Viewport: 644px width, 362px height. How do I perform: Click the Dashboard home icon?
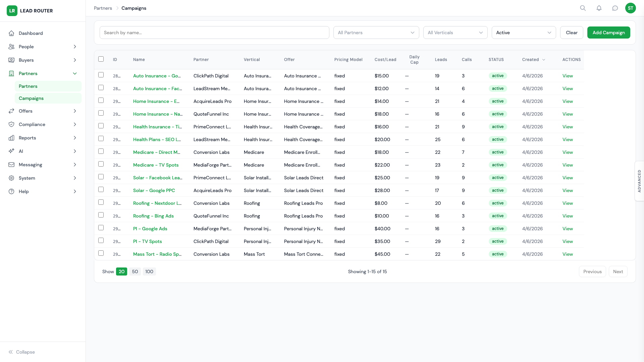(x=11, y=33)
